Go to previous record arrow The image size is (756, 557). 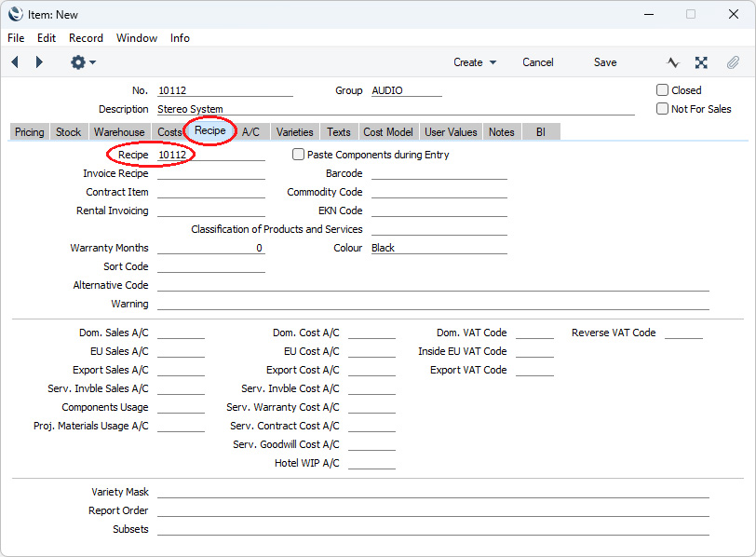coord(15,62)
